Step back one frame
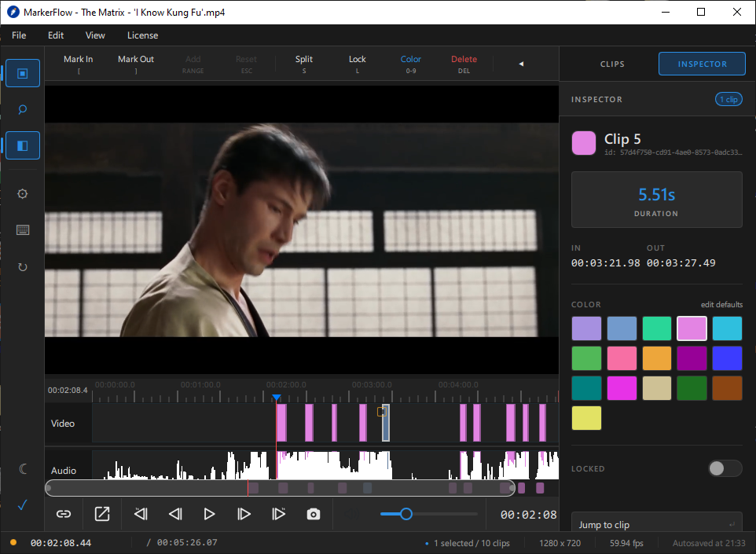 point(175,514)
